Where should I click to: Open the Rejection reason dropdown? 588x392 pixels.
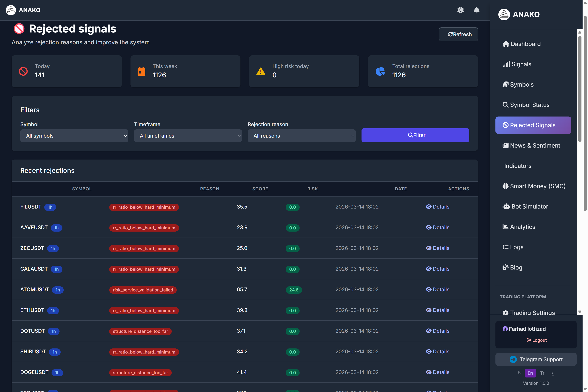click(301, 136)
